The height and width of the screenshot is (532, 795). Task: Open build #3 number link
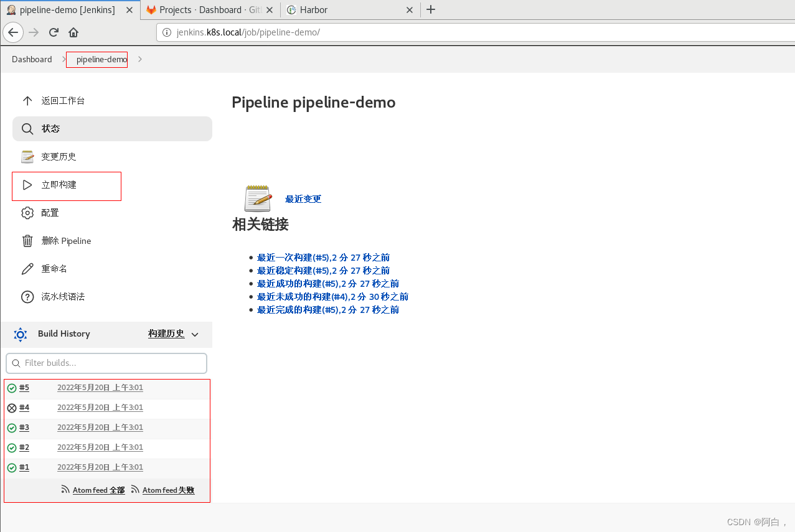pos(24,427)
